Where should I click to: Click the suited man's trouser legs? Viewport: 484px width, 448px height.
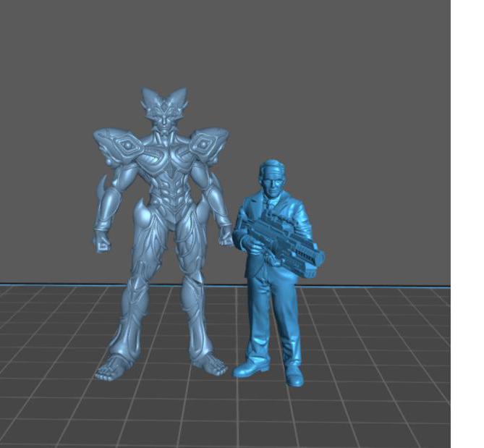click(x=273, y=318)
